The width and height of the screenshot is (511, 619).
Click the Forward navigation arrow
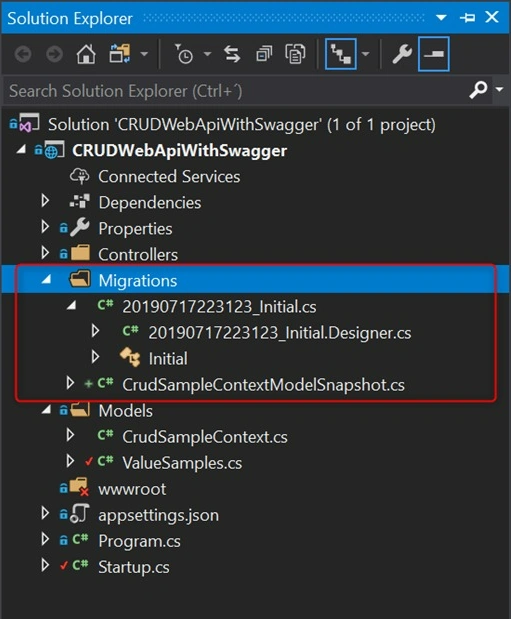click(54, 54)
